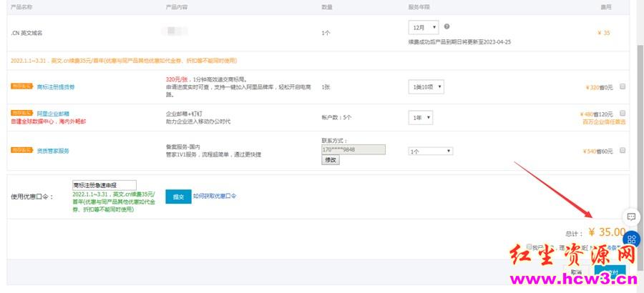Click the total ¥ 35.00 amount

click(x=607, y=232)
